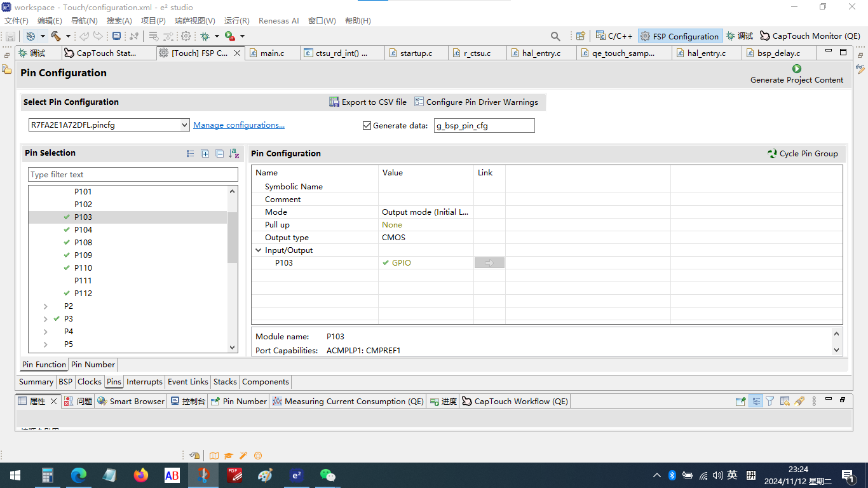Switch to C/C++ perspective

(614, 36)
